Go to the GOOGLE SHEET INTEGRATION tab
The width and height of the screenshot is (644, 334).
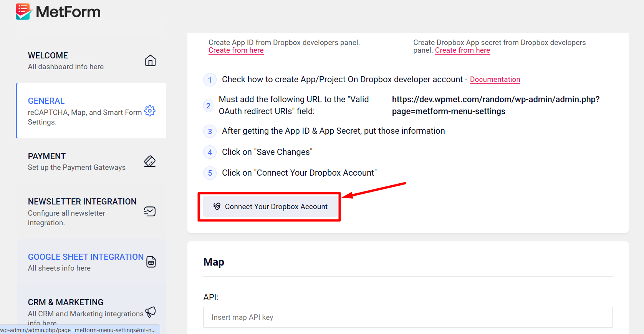point(92,262)
